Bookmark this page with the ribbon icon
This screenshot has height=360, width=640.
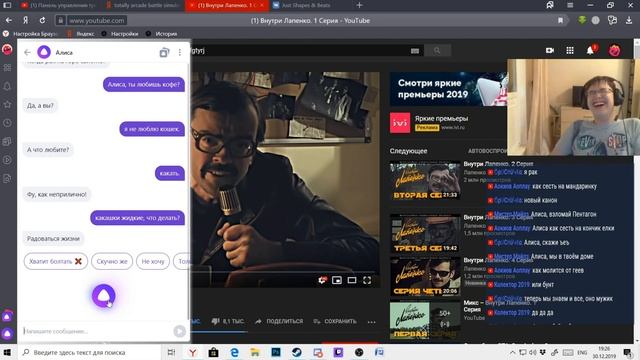[x=560, y=20]
